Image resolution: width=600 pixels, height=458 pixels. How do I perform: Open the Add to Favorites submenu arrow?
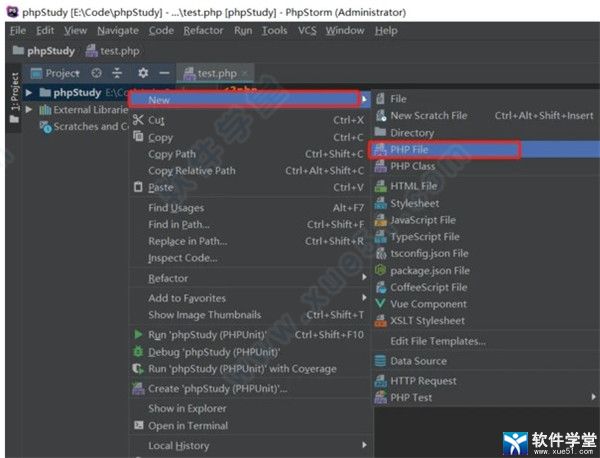click(364, 297)
